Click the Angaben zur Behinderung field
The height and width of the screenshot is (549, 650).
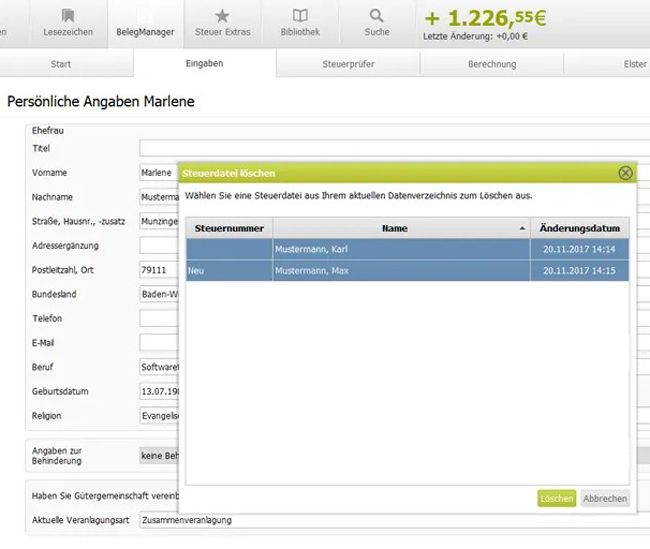[x=159, y=456]
